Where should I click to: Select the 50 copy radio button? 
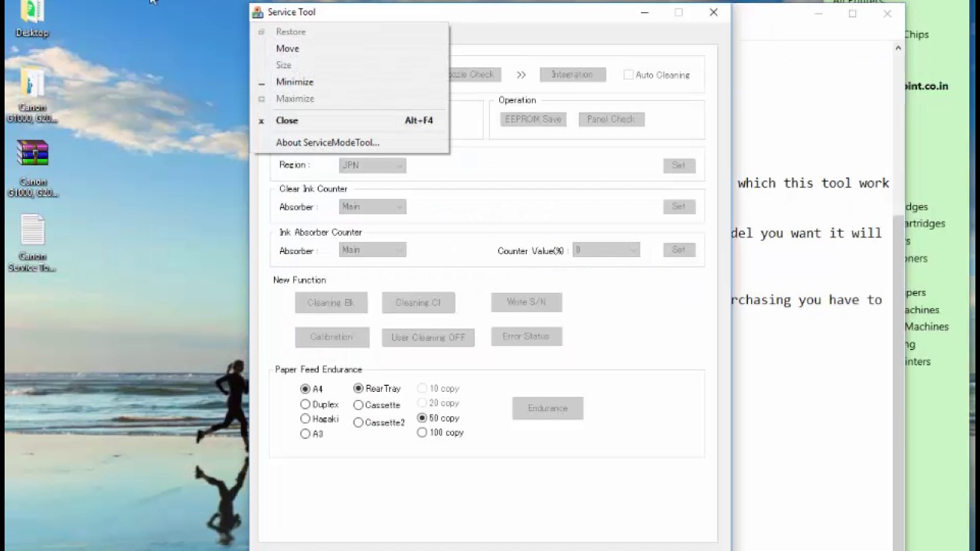(422, 418)
